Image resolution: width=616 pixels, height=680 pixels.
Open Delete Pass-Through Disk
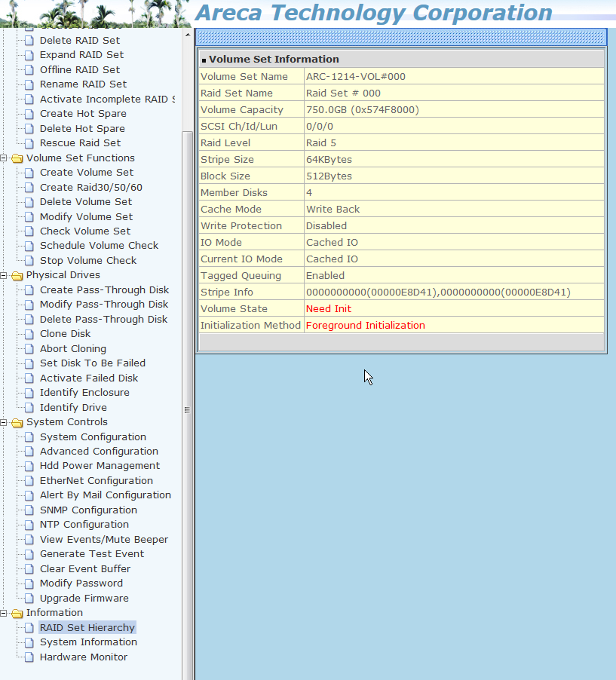104,320
